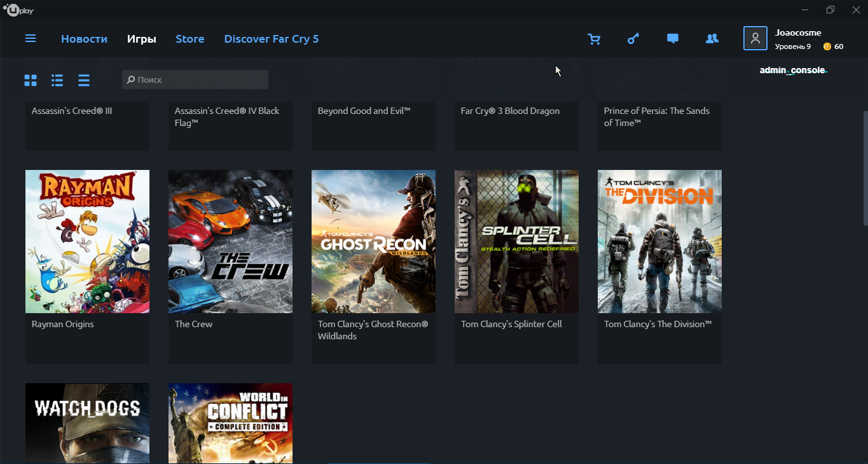Click the Rayman Origins title text
Screen dimensions: 868x464
pyautogui.click(x=63, y=324)
